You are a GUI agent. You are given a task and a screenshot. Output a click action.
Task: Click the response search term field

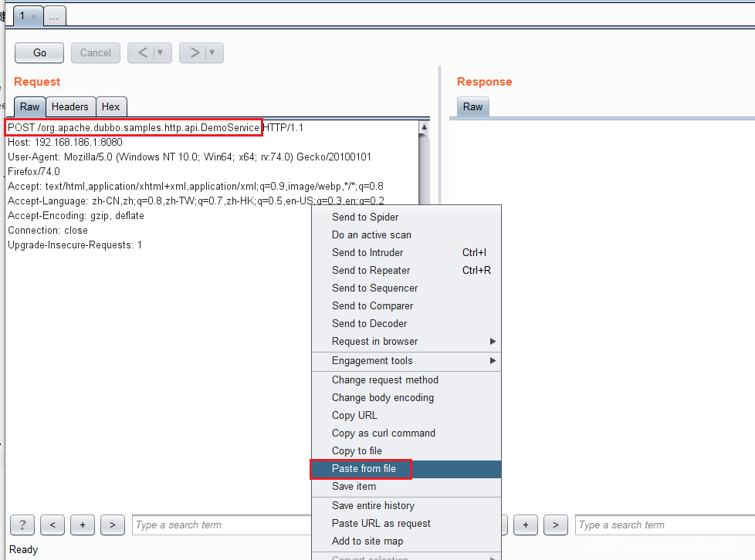point(664,525)
